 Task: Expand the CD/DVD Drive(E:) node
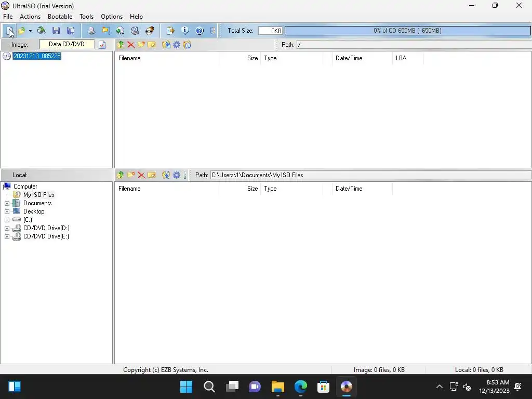pyautogui.click(x=7, y=236)
